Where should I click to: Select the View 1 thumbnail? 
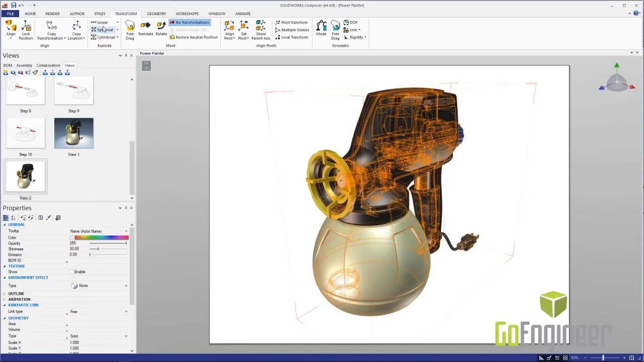coord(73,133)
